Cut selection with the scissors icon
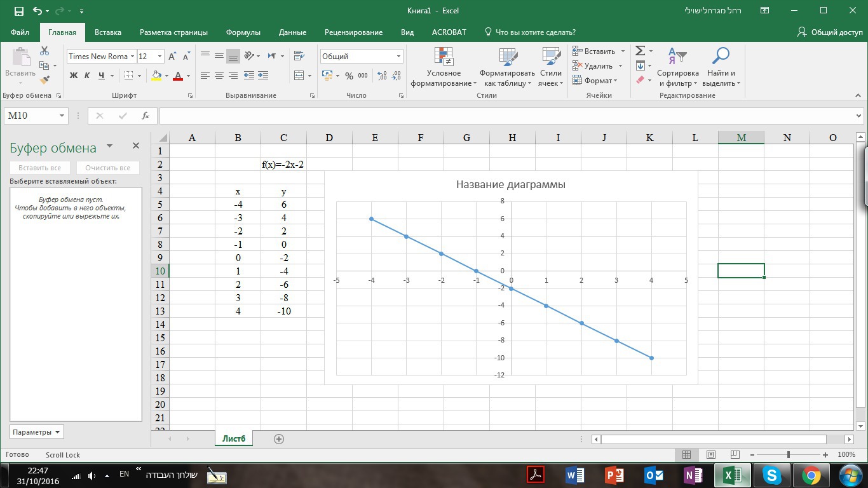This screenshot has width=868, height=488. tap(44, 51)
